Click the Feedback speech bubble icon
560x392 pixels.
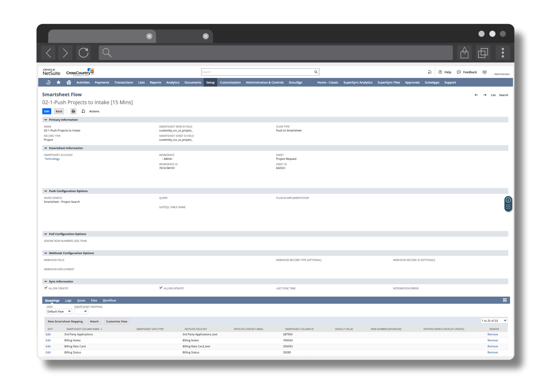[459, 72]
